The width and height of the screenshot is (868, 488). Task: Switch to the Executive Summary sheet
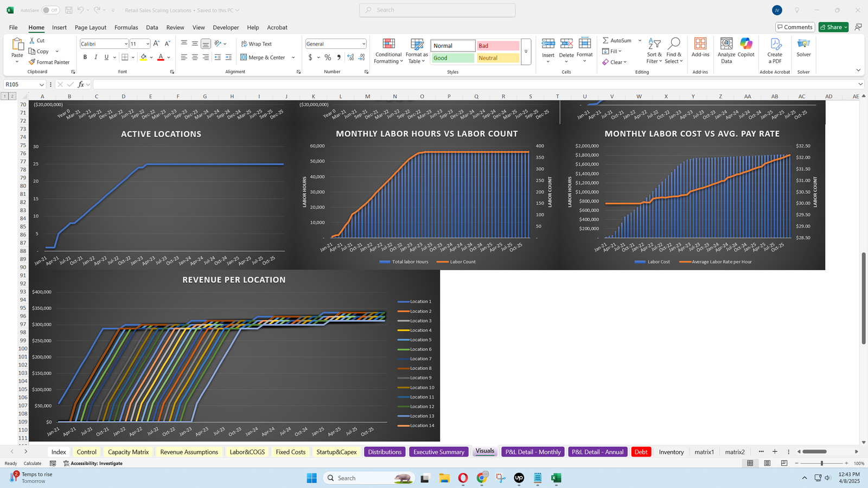(x=438, y=452)
